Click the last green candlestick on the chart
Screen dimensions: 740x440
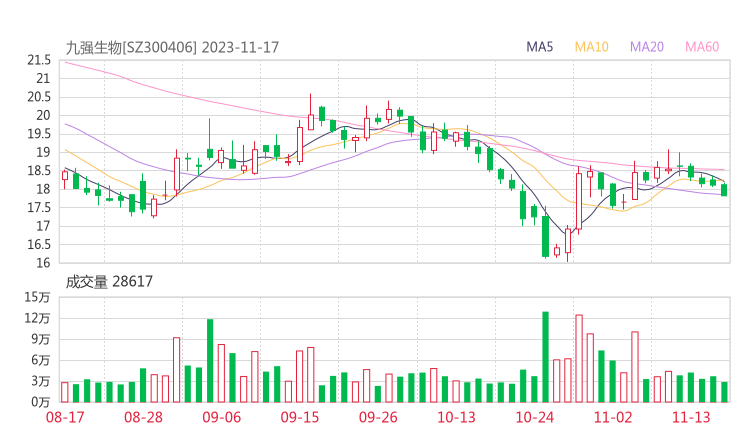[724, 190]
